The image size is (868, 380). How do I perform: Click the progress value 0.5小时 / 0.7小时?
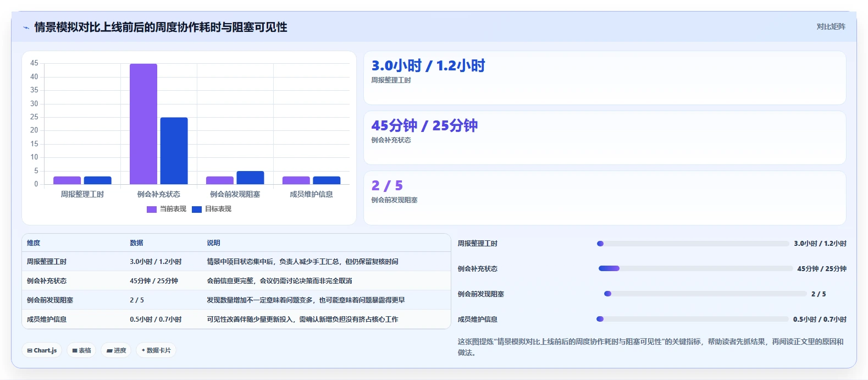[x=820, y=320]
